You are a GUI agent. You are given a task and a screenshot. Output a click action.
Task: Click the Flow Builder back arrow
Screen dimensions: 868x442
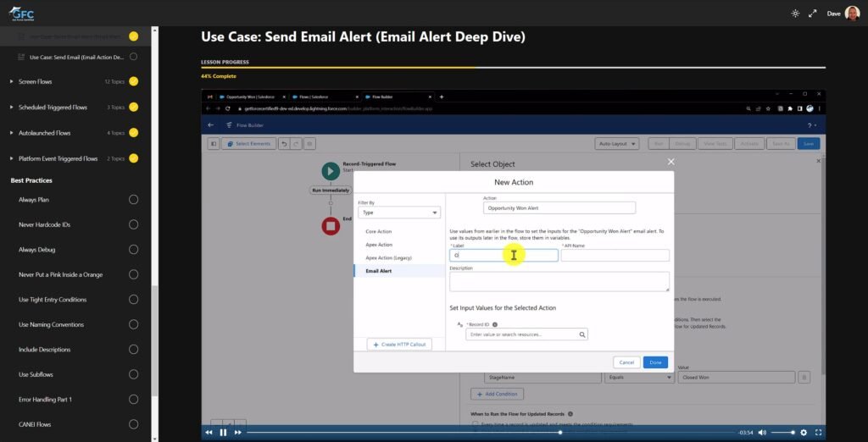[x=210, y=125]
